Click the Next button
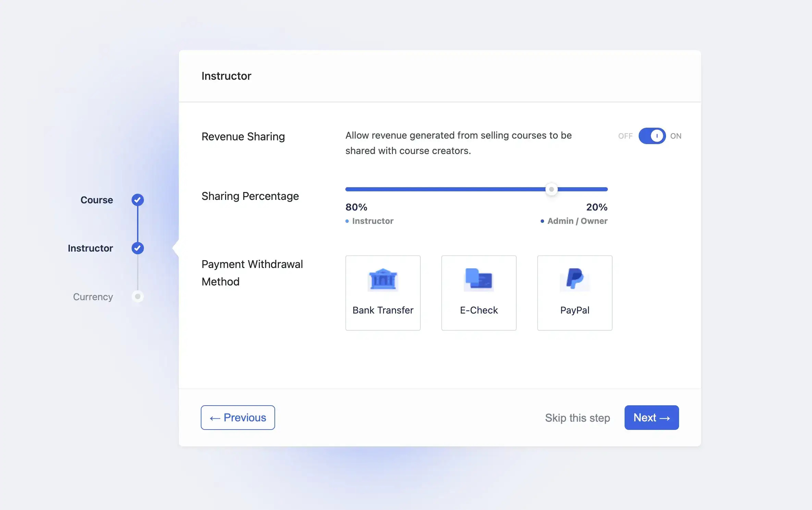 (652, 418)
